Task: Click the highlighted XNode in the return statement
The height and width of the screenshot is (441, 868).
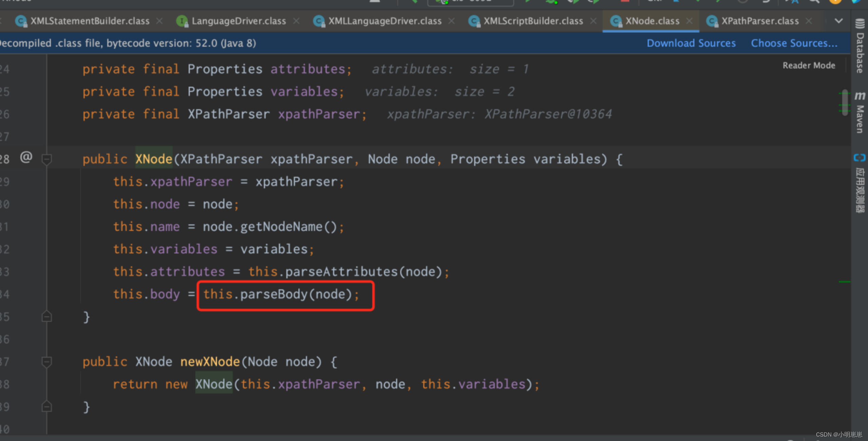Action: [214, 384]
